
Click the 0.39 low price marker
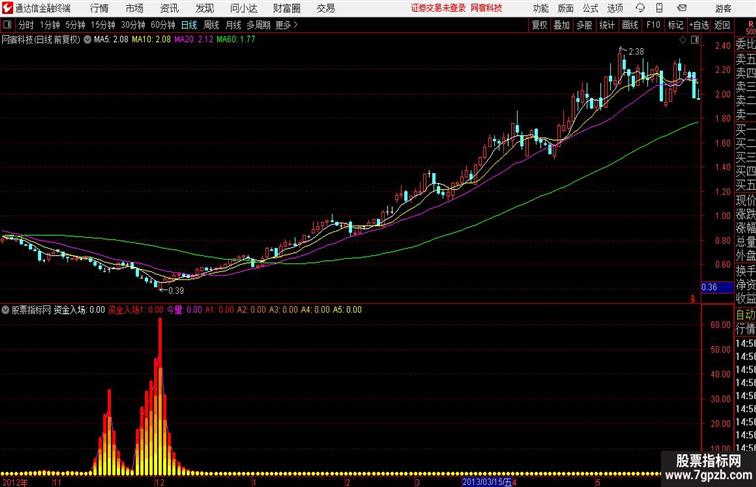[x=176, y=291]
